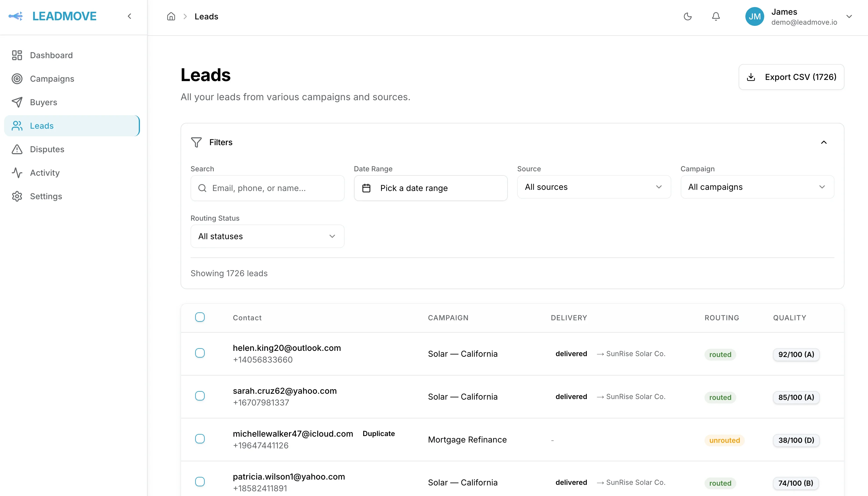The image size is (868, 496).
Task: Click the download icon on Export CSV
Action: point(751,77)
